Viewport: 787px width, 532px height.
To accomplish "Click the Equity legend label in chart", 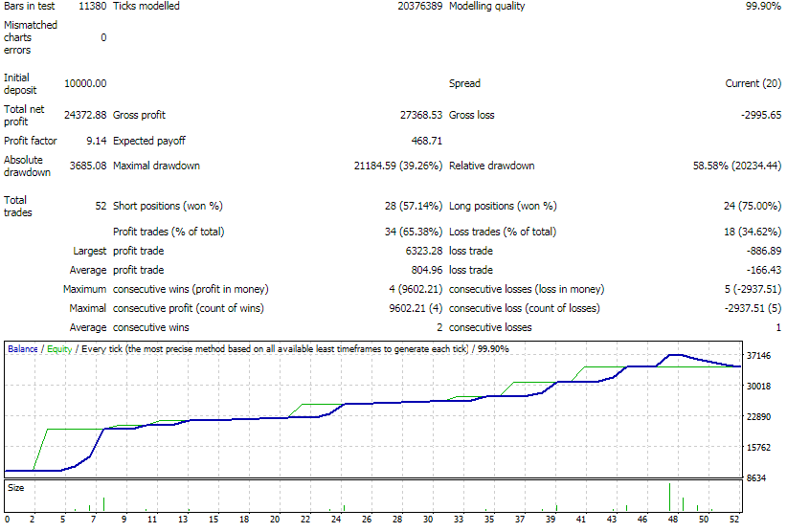I will (x=59, y=349).
